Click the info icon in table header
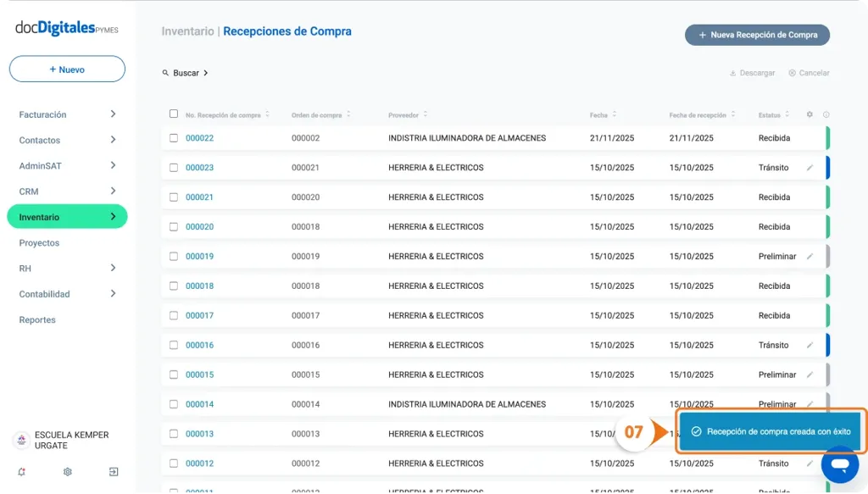Screen dimensions: 868x494 click(x=826, y=114)
